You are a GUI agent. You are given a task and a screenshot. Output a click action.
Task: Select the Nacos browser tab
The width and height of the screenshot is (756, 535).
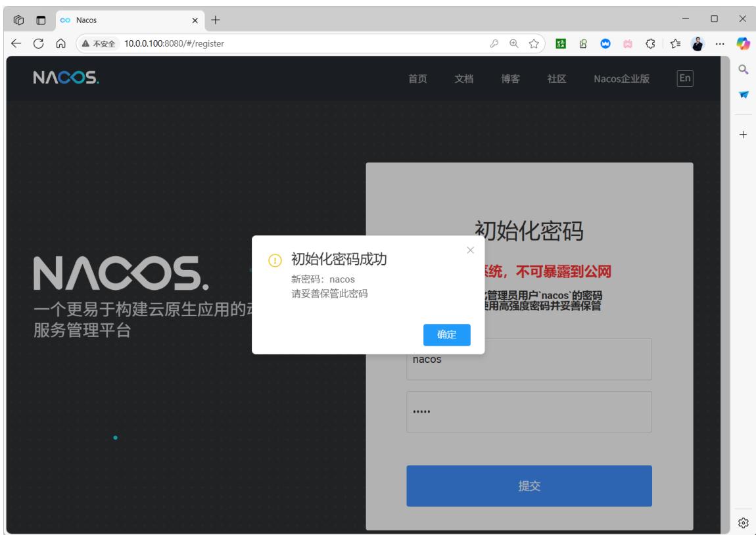[x=130, y=20]
